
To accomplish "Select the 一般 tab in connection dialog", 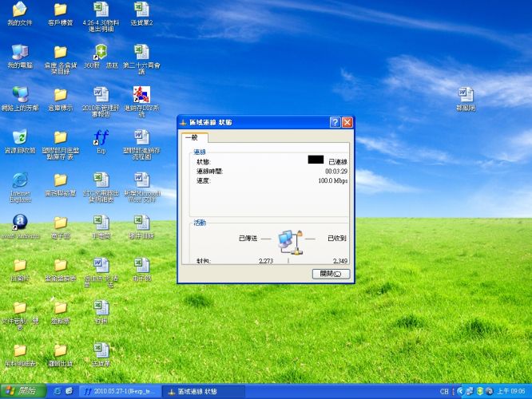I will [x=194, y=137].
